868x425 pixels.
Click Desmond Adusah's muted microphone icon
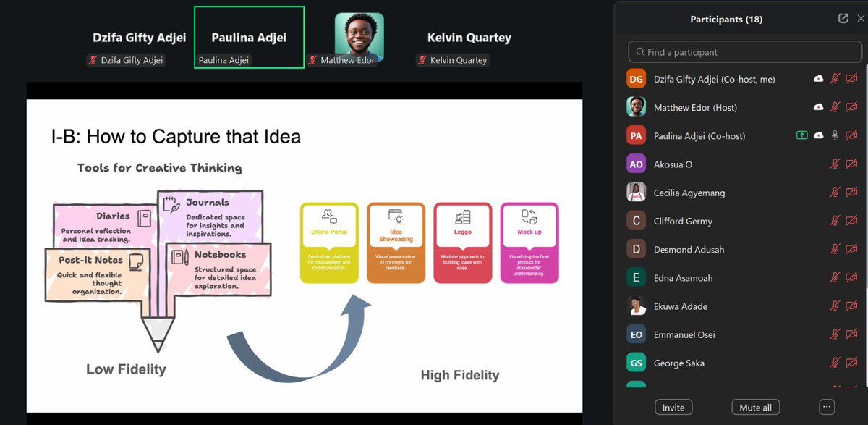point(835,249)
